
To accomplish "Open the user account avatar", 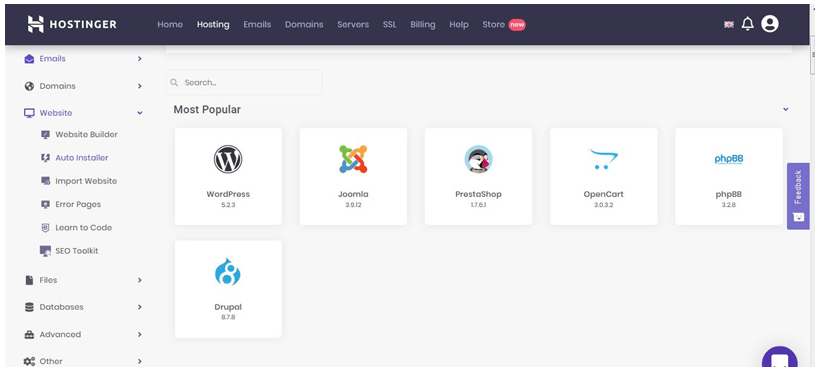I will [770, 24].
